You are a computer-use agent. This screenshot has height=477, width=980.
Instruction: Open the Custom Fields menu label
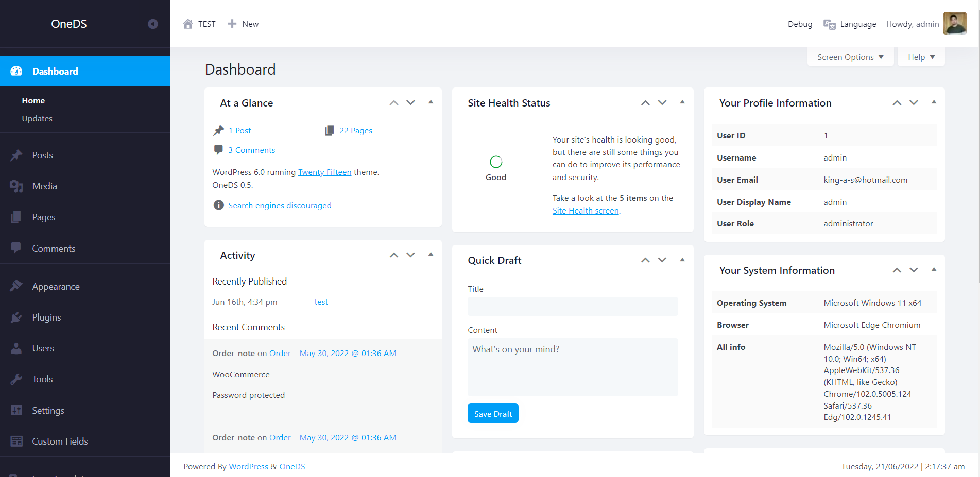pos(60,441)
